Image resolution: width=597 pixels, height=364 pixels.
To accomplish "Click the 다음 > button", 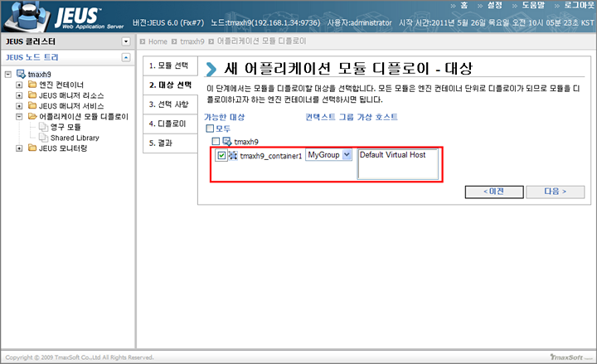I will tap(555, 192).
